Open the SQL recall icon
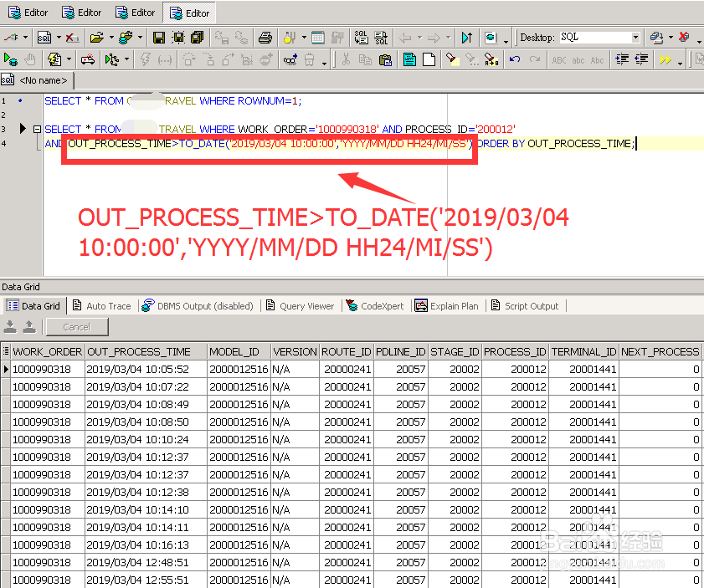This screenshot has height=588, width=704. 44,38
